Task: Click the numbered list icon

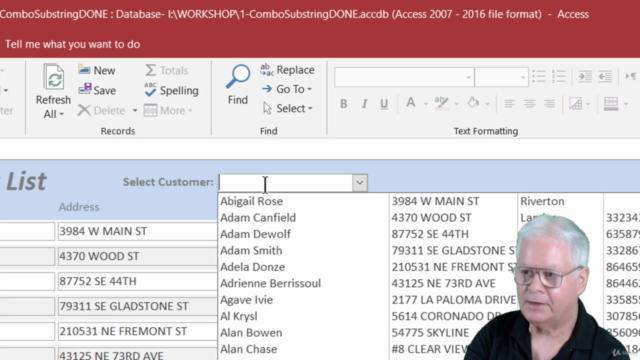Action: coord(559,76)
